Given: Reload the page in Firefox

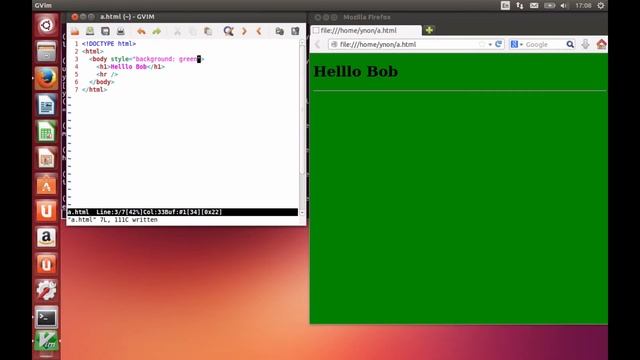Looking at the screenshot, I should click(x=498, y=44).
